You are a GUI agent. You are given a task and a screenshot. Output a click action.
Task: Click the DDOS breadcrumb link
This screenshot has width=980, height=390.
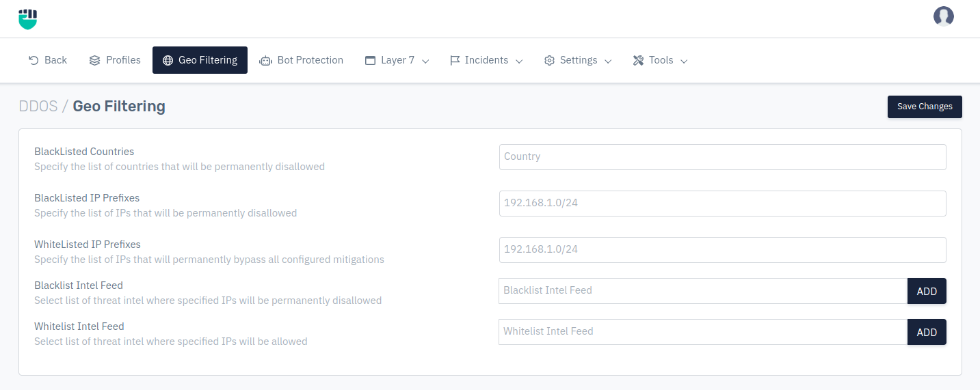[x=38, y=106]
